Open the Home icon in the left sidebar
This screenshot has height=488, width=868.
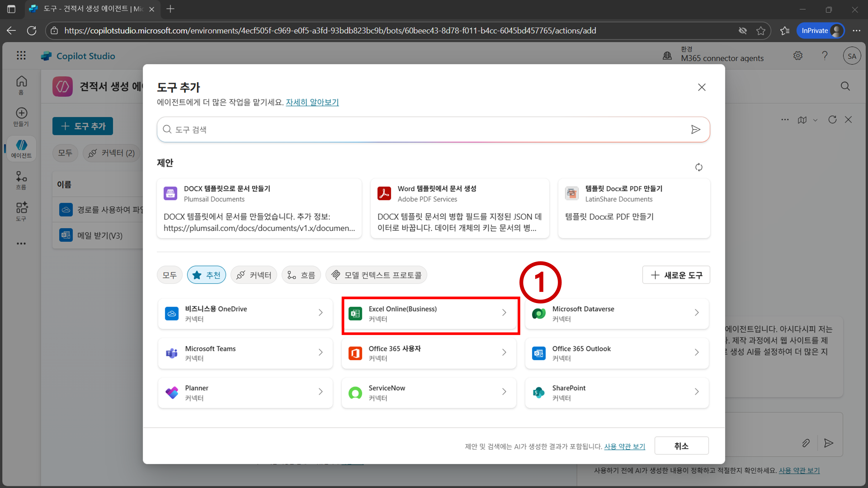point(21,85)
